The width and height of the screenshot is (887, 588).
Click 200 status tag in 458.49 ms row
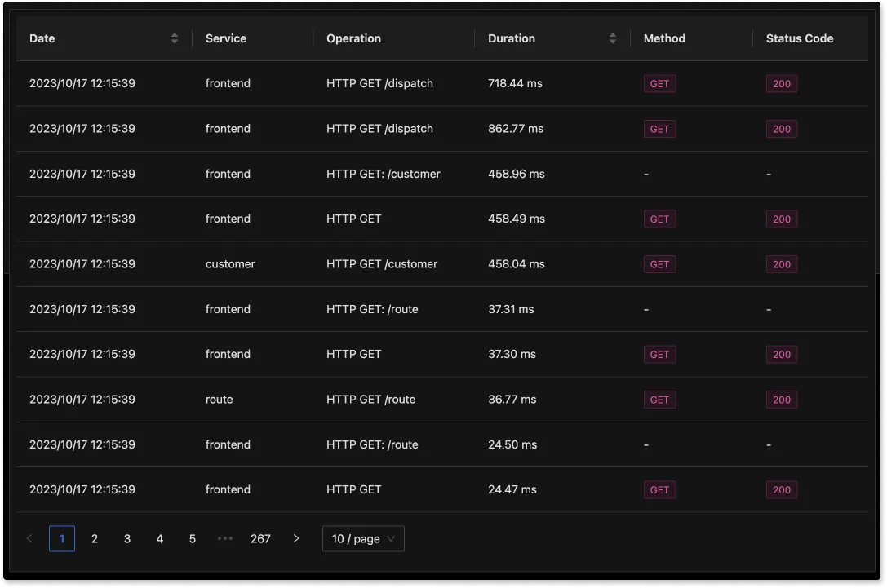pos(782,219)
